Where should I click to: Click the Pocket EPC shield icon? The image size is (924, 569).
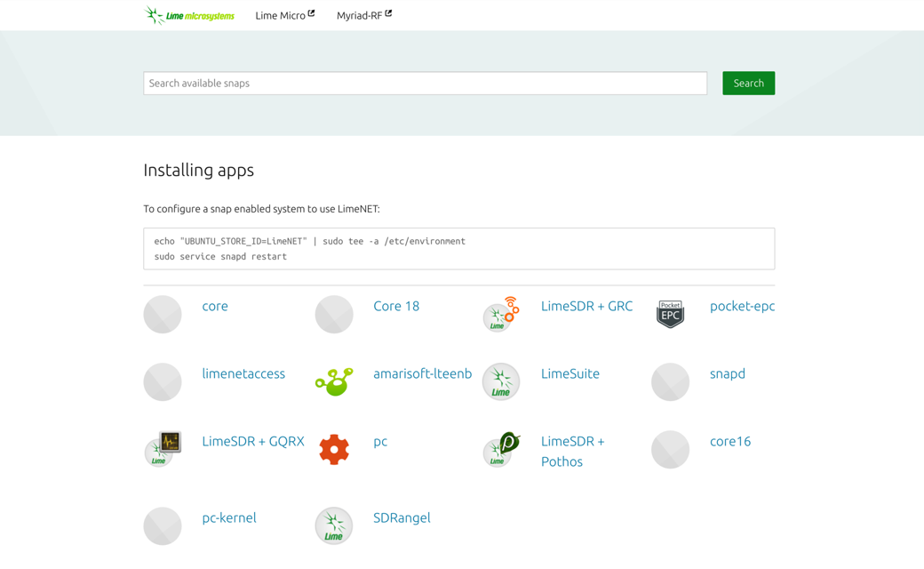click(x=670, y=314)
